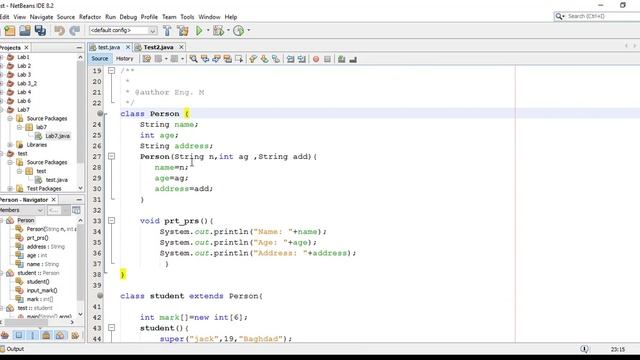The height and width of the screenshot is (360, 640).
Task: Click the Uncomment editor toolbar icon
Action: click(x=353, y=59)
